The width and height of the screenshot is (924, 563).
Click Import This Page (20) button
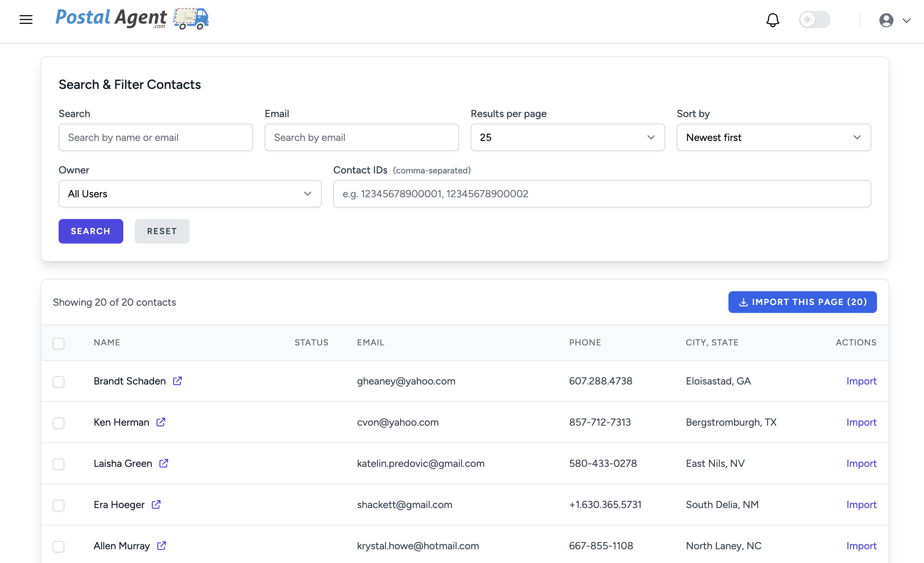coord(802,302)
